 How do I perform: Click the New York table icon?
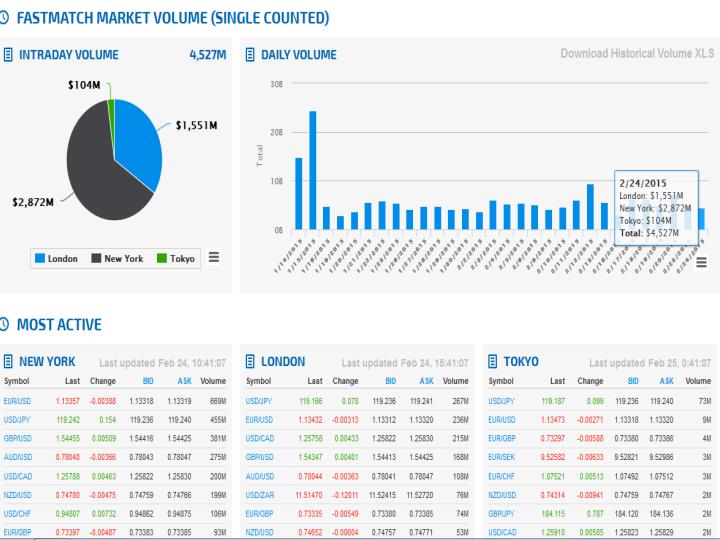tap(9, 361)
